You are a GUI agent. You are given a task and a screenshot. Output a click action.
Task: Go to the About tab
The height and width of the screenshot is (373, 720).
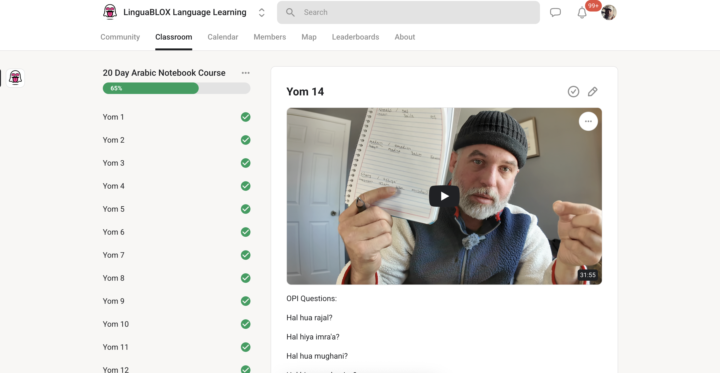pyautogui.click(x=405, y=37)
